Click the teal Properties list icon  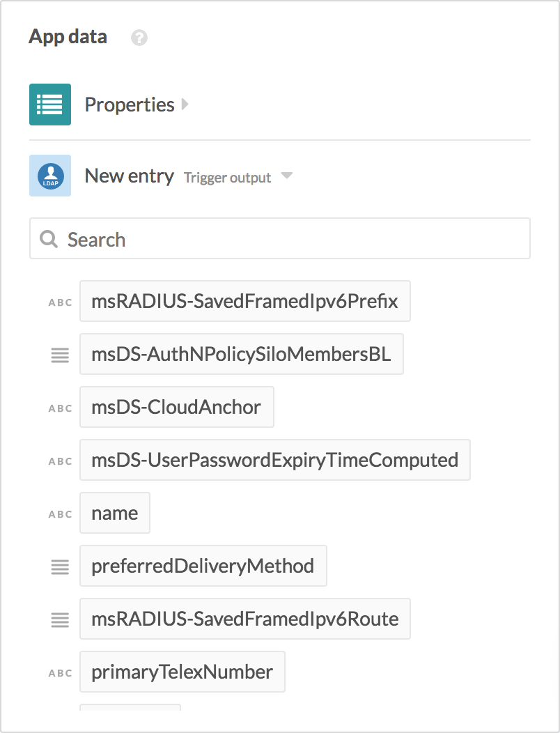coord(49,104)
